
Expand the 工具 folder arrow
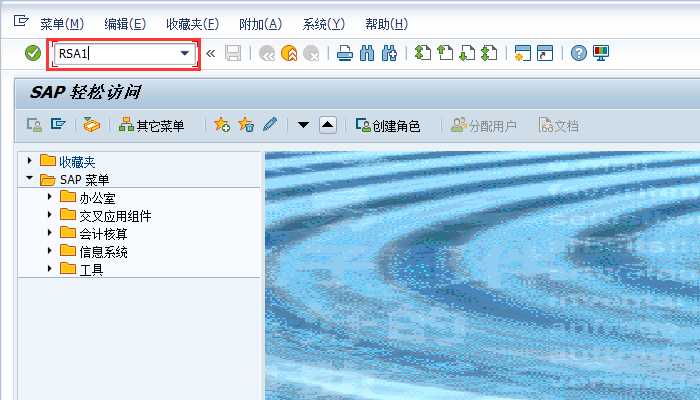pyautogui.click(x=50, y=268)
